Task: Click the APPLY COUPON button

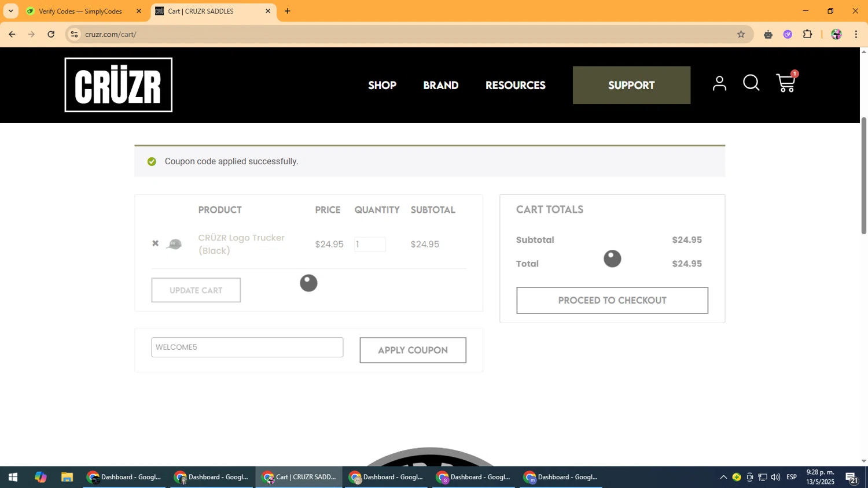Action: pyautogui.click(x=413, y=350)
